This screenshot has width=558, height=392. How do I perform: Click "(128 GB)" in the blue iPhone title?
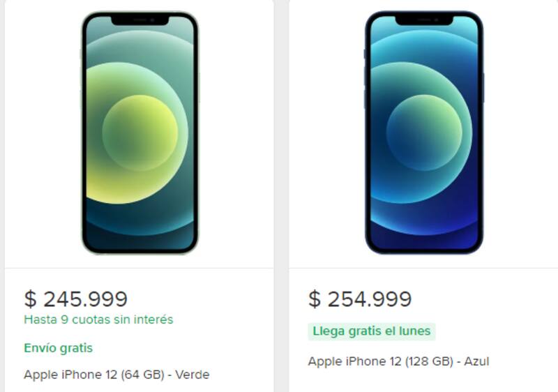[428, 361]
